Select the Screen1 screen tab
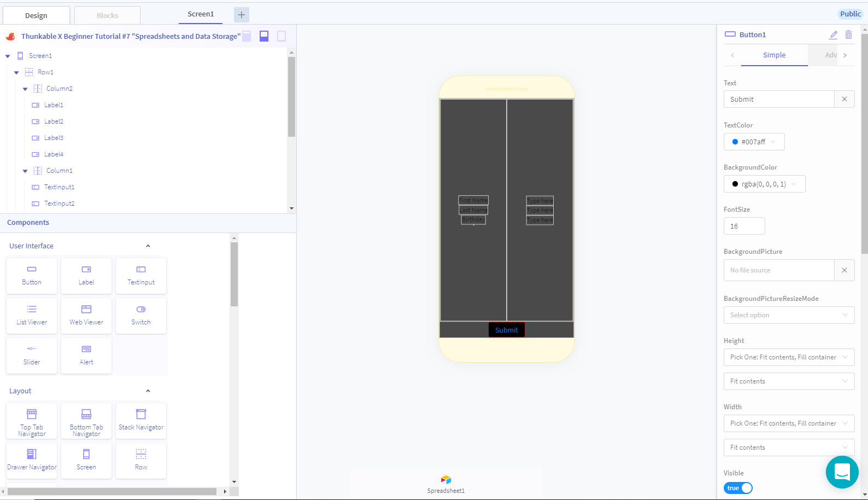The height and width of the screenshot is (500, 868). click(201, 14)
